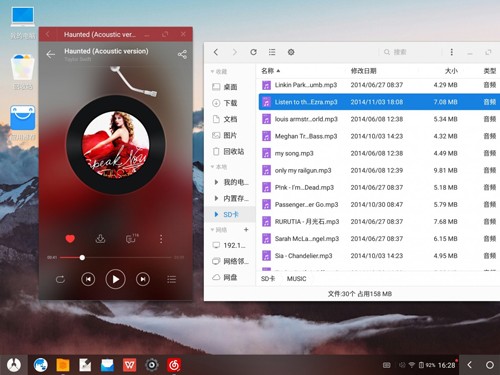Image resolution: width=500 pixels, height=375 pixels.
Task: Select RURUTIA - 月光石.mp3 file
Action: coord(379,221)
